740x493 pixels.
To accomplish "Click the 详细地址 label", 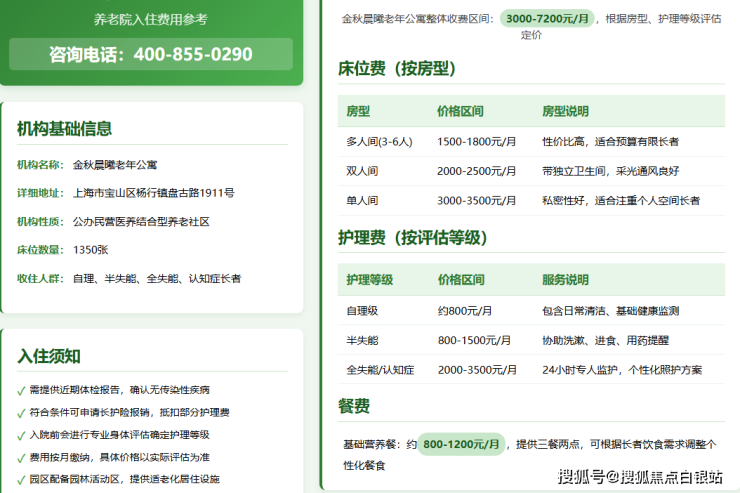I will (40, 193).
